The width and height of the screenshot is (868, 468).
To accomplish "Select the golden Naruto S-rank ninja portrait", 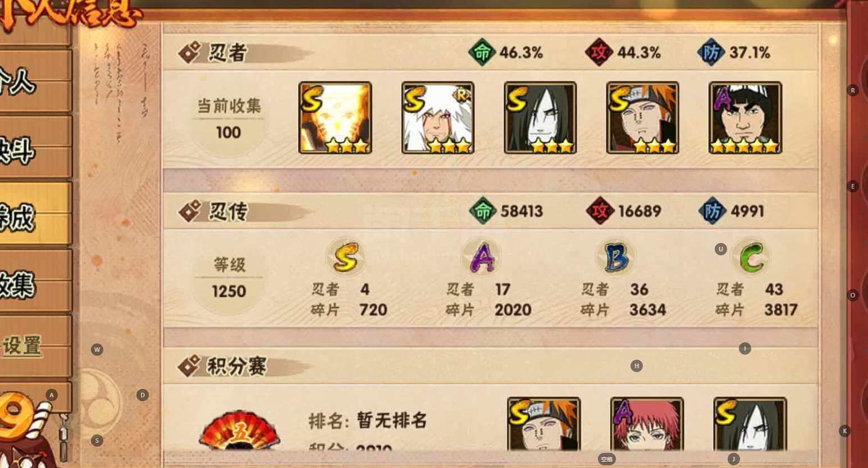I will 335,118.
